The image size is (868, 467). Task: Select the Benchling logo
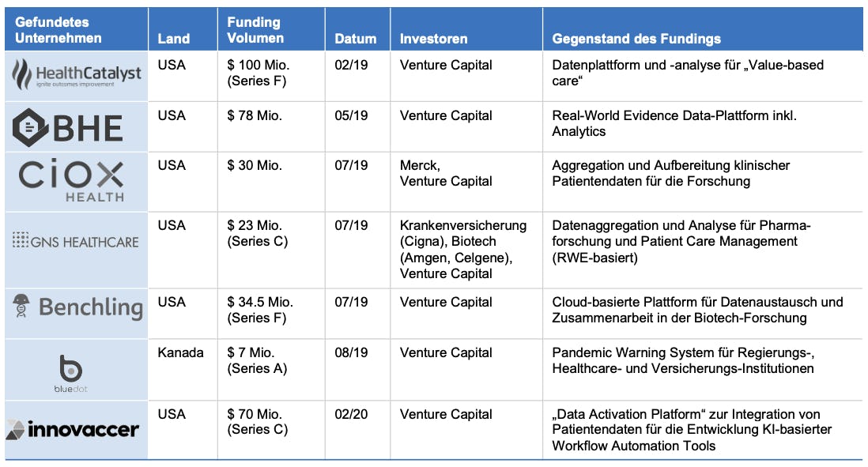pos(77,307)
